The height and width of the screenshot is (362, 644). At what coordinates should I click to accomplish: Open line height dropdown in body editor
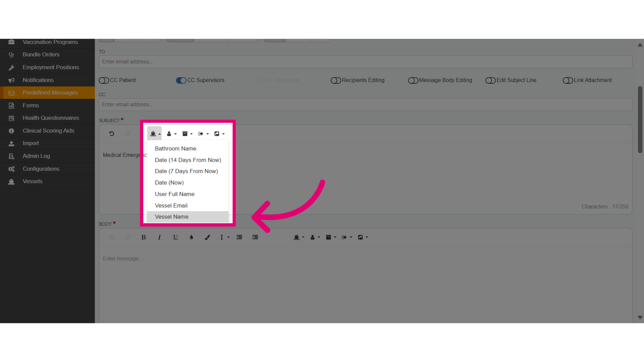pos(224,237)
